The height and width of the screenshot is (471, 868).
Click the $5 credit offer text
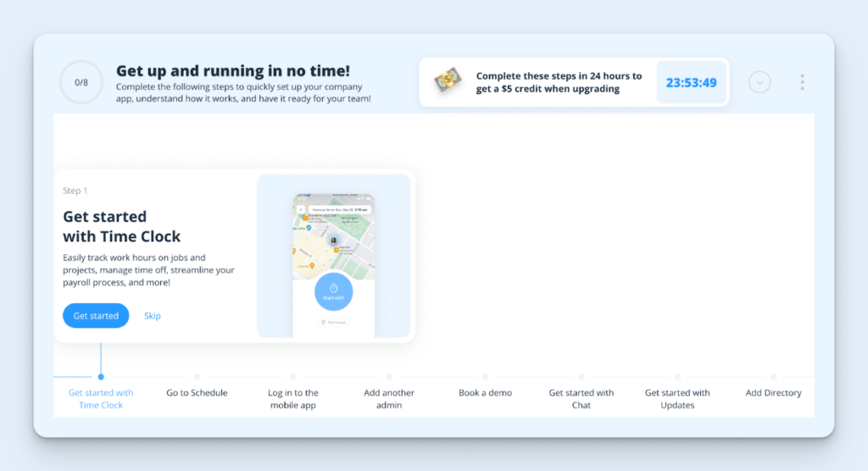pyautogui.click(x=559, y=82)
